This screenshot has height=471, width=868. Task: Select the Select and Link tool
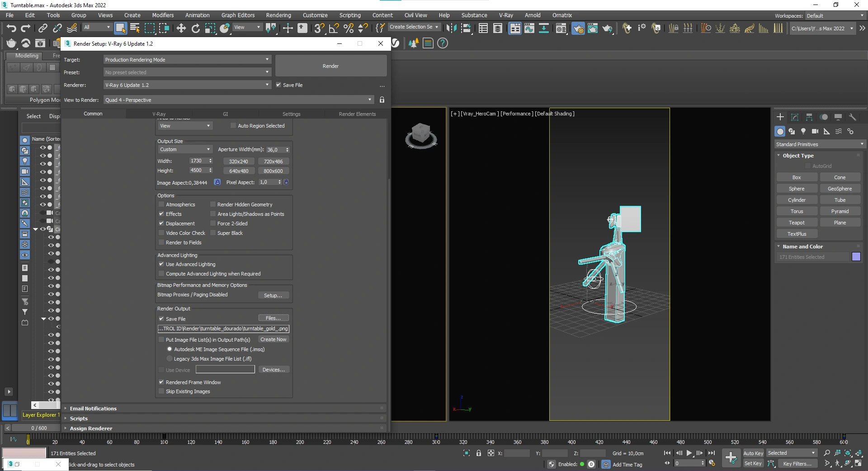43,29
